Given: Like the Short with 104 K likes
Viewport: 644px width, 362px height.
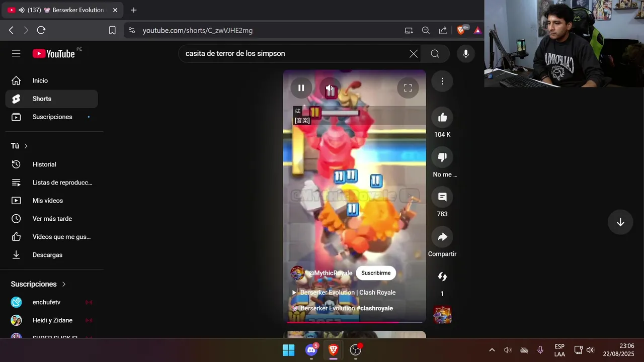Looking at the screenshot, I should (442, 117).
